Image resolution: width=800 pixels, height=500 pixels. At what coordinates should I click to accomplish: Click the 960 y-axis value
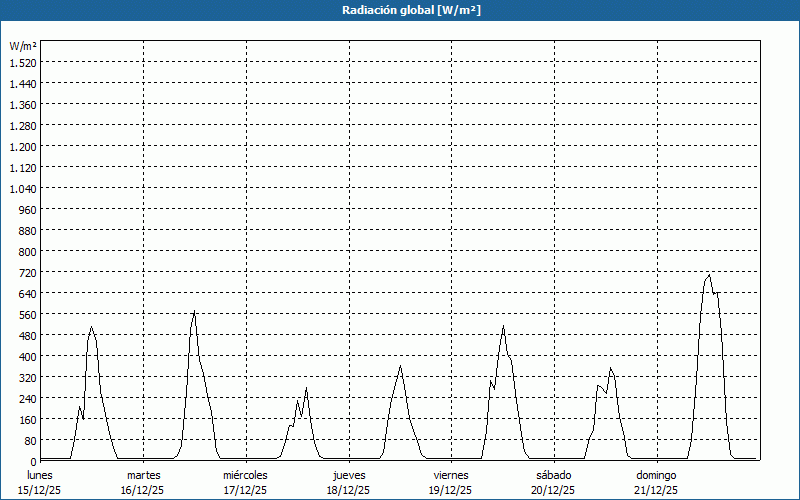point(28,210)
